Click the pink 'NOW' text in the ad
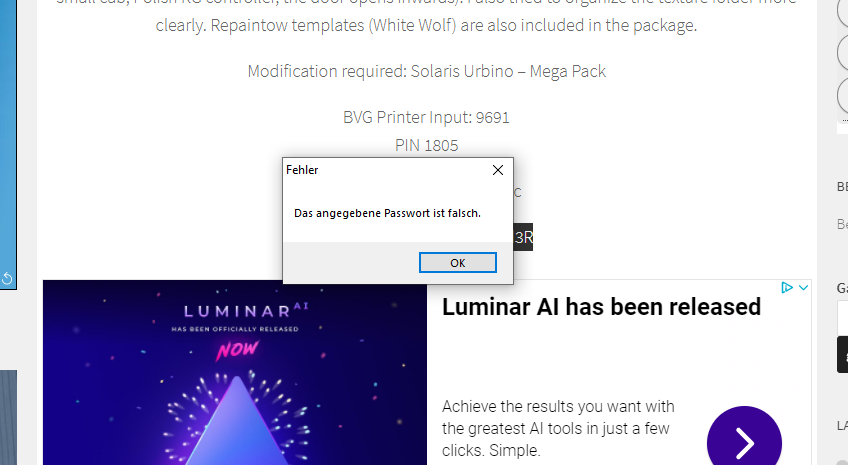This screenshot has height=465, width=848. click(237, 350)
